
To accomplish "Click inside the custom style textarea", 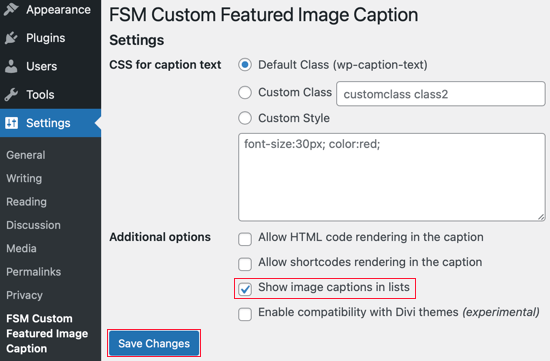I will 391,177.
